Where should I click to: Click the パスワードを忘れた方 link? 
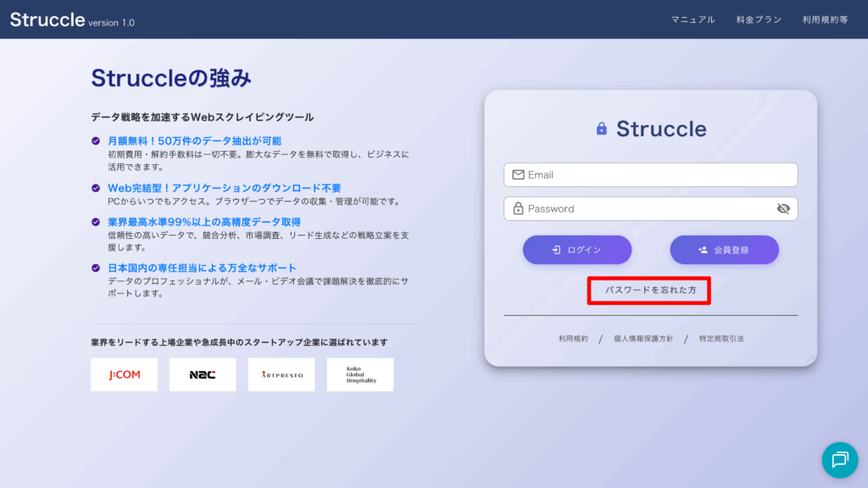(x=650, y=290)
